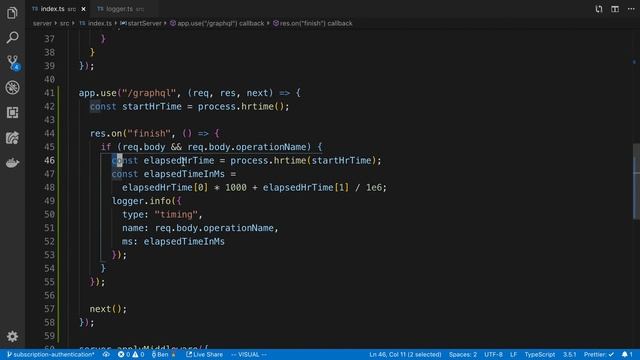
Task: Change end of line sequence LF
Action: click(x=513, y=354)
